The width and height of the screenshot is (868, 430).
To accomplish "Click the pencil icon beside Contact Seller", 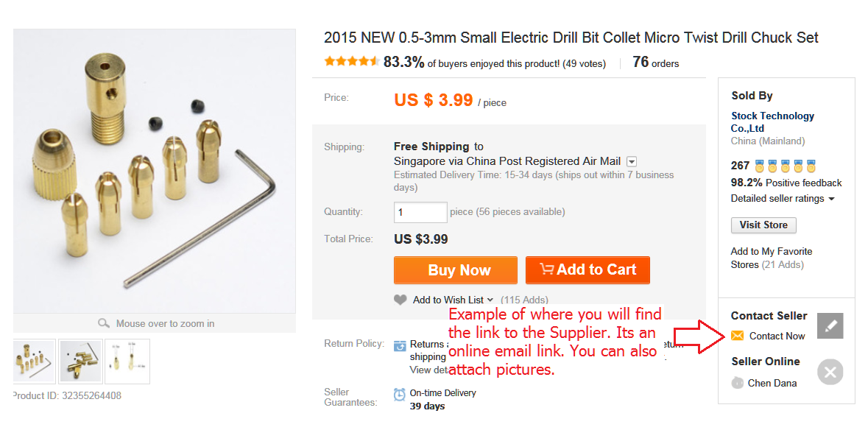I will (x=830, y=325).
